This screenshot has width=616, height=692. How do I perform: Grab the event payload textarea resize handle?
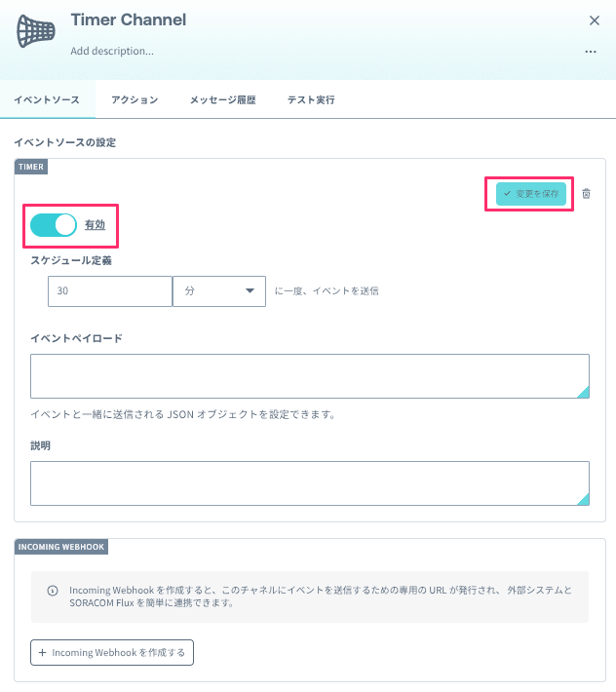pos(583,393)
